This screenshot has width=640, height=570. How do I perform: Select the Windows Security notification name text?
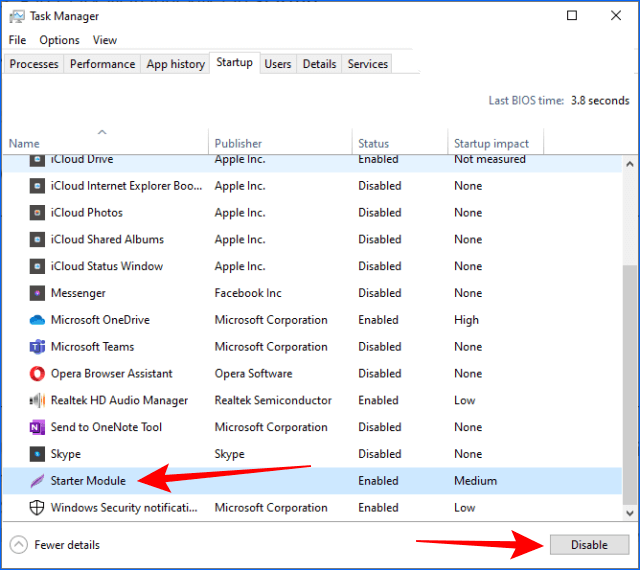click(x=124, y=508)
